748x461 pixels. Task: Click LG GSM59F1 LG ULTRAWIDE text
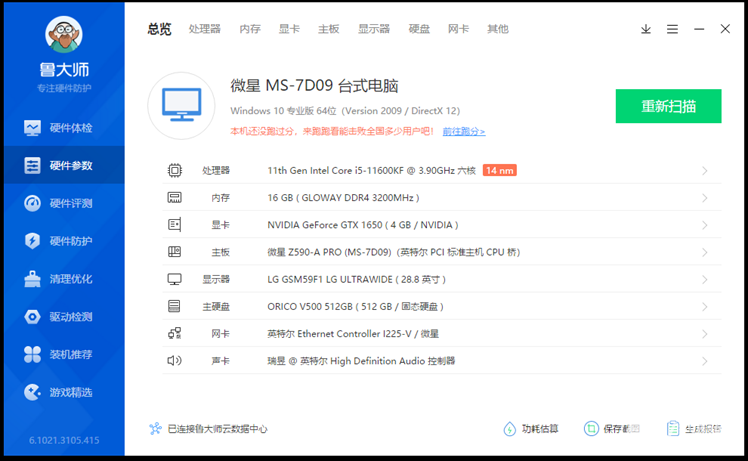tap(356, 279)
